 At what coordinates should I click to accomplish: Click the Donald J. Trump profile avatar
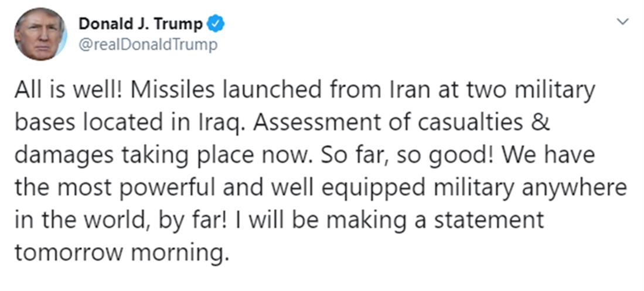40,35
